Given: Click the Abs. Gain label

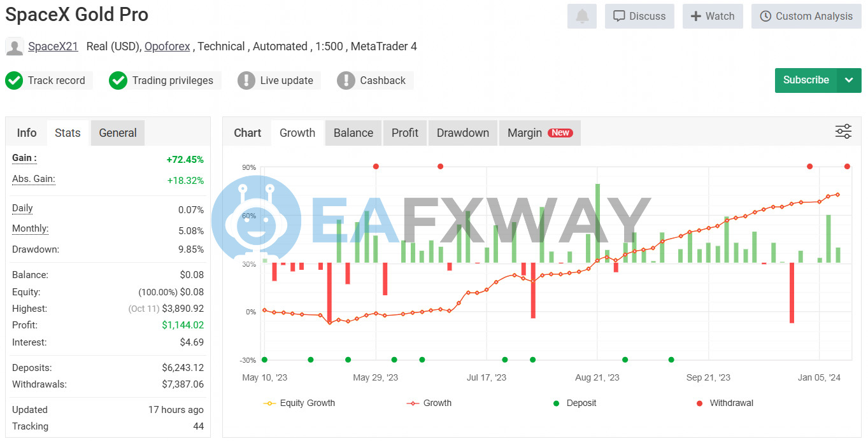Looking at the screenshot, I should click(34, 179).
